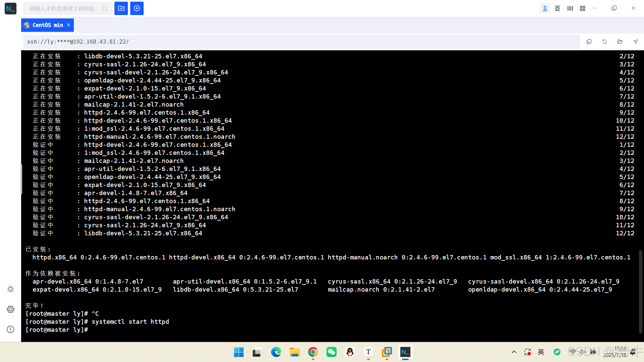
Task: Click the search magnifier in host field
Action: pos(105,8)
